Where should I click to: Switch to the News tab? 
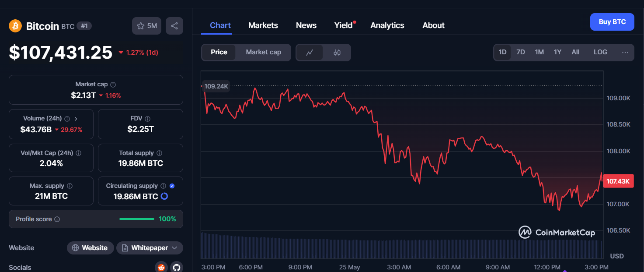coord(306,25)
